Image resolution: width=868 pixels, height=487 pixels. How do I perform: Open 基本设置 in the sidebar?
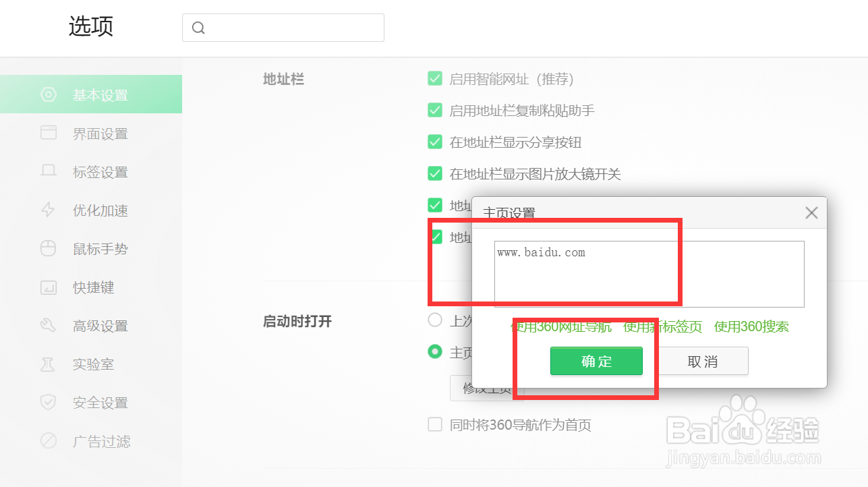(91, 94)
